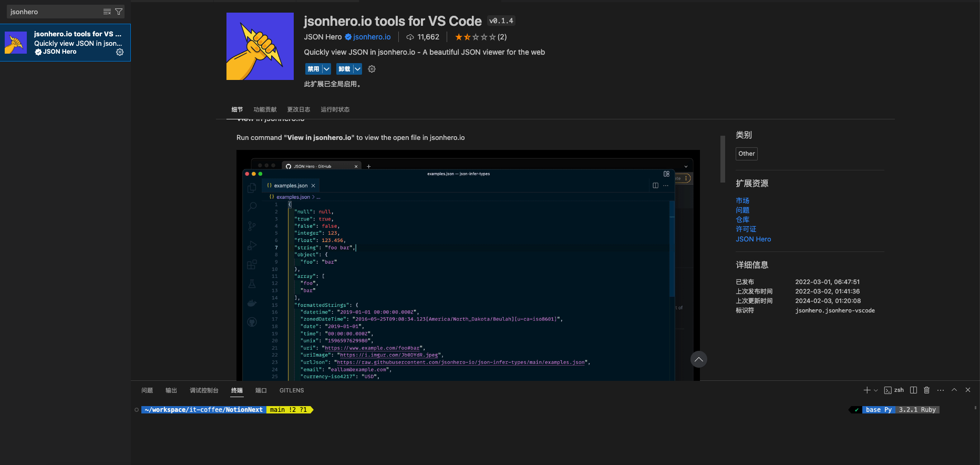
Task: Open the gear menu on the jsonhero.io list item
Action: click(x=120, y=52)
